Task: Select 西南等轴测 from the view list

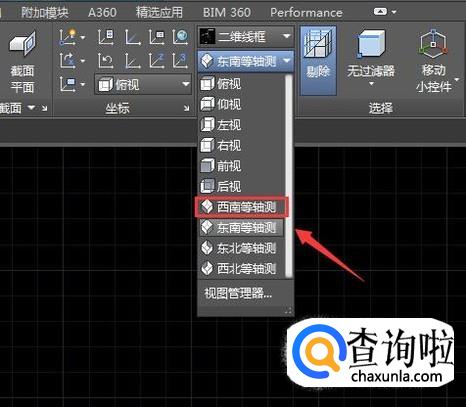Action: (x=241, y=207)
